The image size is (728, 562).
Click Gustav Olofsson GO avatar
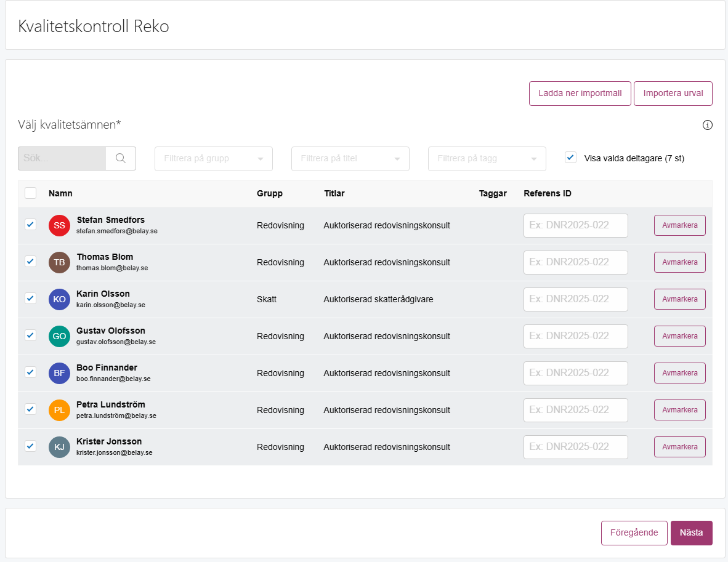59,337
